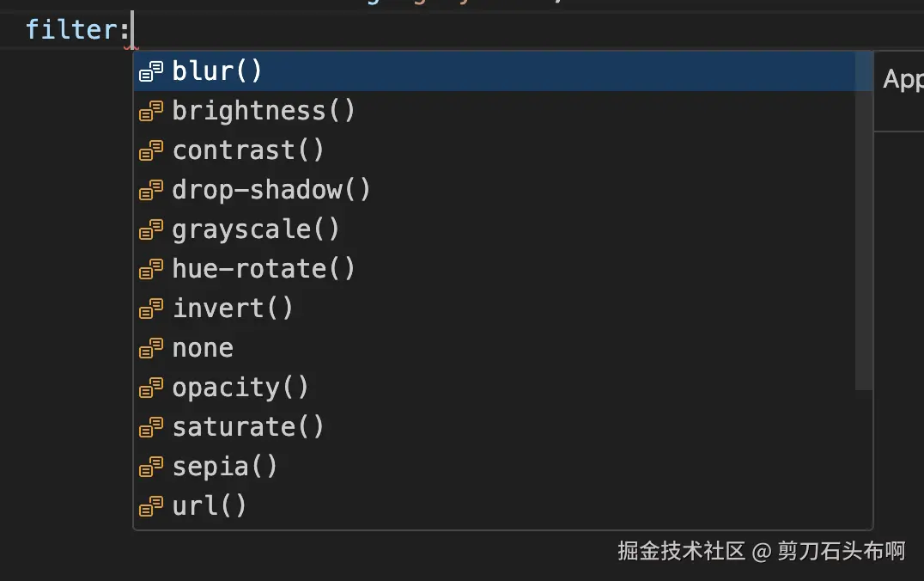Insert the drop-shadow() filter function
The width and height of the screenshot is (924, 581).
point(271,190)
